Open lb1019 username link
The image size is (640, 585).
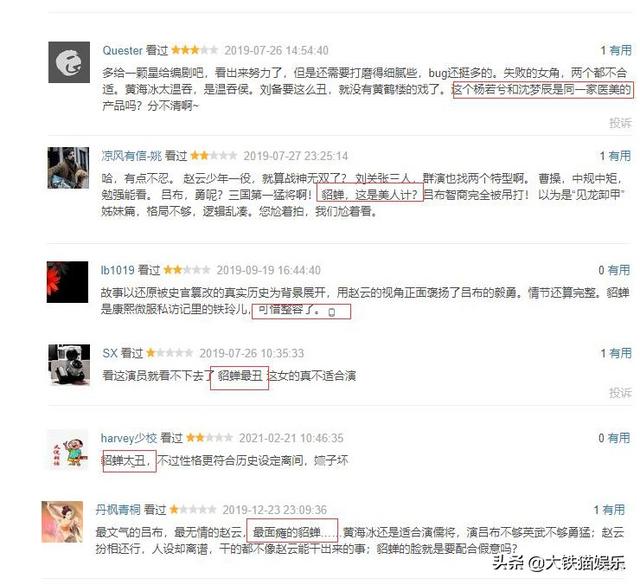pos(118,270)
